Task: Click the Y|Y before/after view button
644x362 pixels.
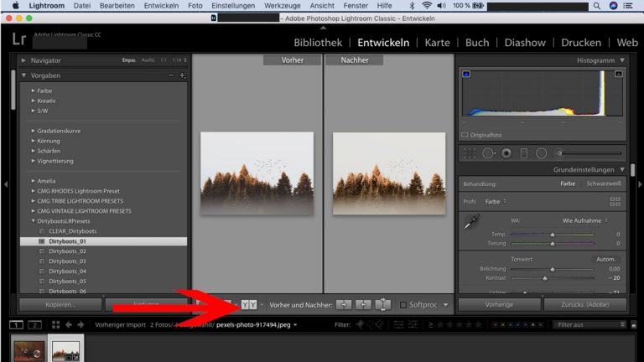Action: pos(248,304)
